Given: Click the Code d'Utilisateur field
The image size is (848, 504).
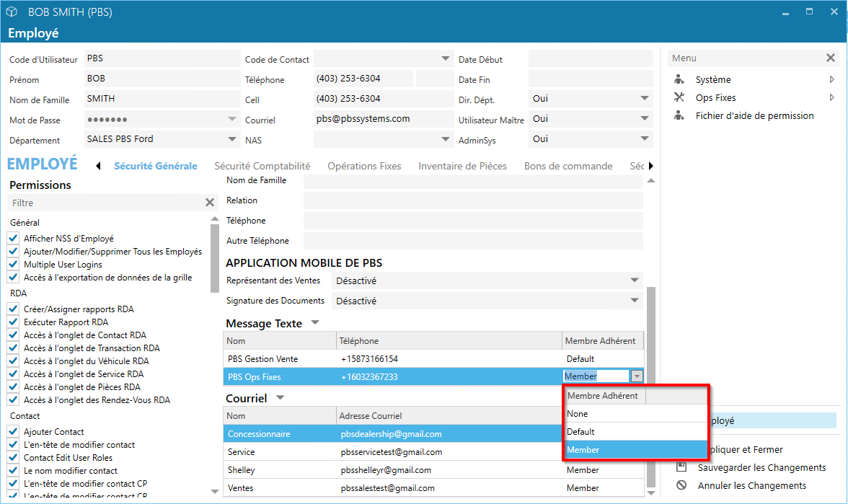Looking at the screenshot, I should tap(162, 58).
